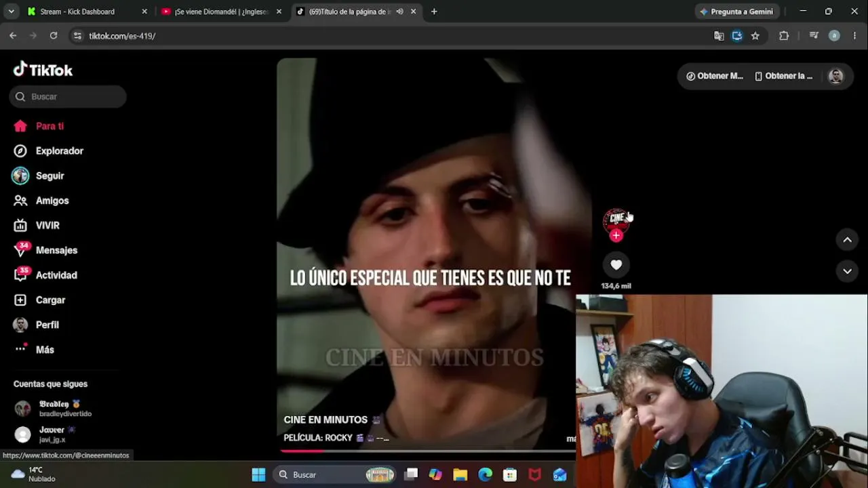Launch Microsoft Edge from the taskbar

[x=485, y=474]
